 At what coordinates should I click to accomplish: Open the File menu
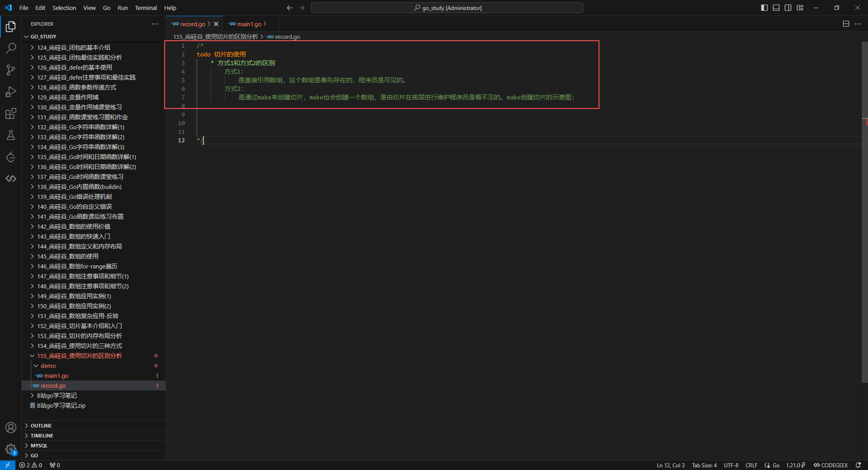(x=24, y=8)
